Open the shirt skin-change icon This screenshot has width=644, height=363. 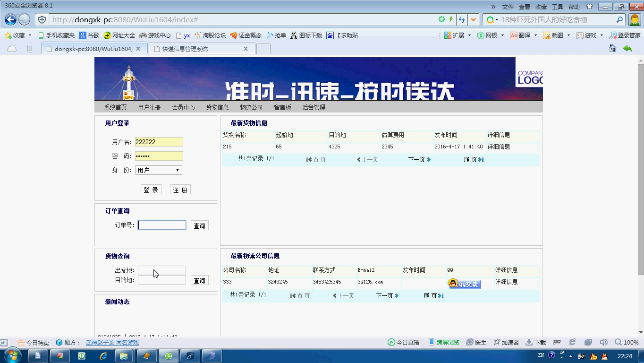click(589, 7)
